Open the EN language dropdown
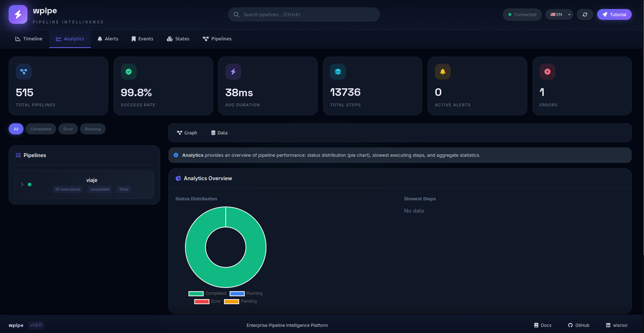 [x=559, y=14]
